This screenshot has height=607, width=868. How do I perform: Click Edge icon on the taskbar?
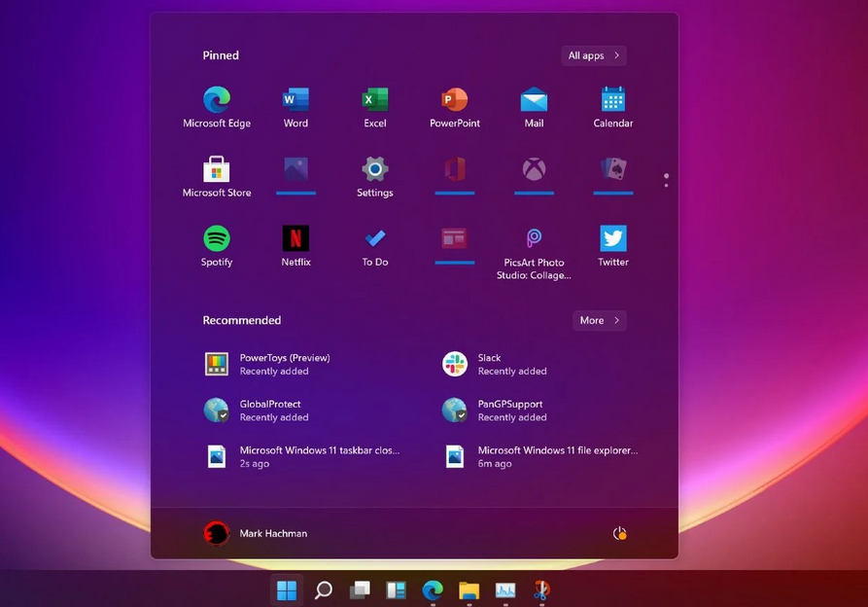pos(433,590)
